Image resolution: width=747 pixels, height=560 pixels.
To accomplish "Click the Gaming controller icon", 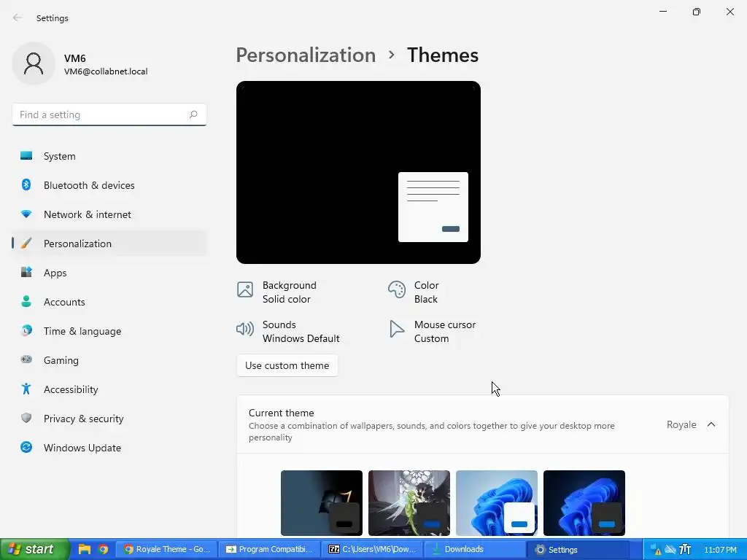I will [26, 359].
